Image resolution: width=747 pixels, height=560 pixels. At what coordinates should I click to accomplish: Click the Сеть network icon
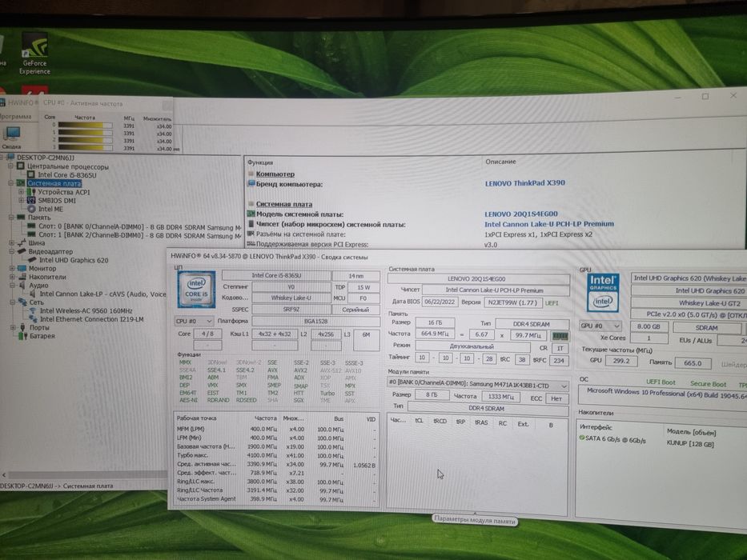[x=22, y=302]
